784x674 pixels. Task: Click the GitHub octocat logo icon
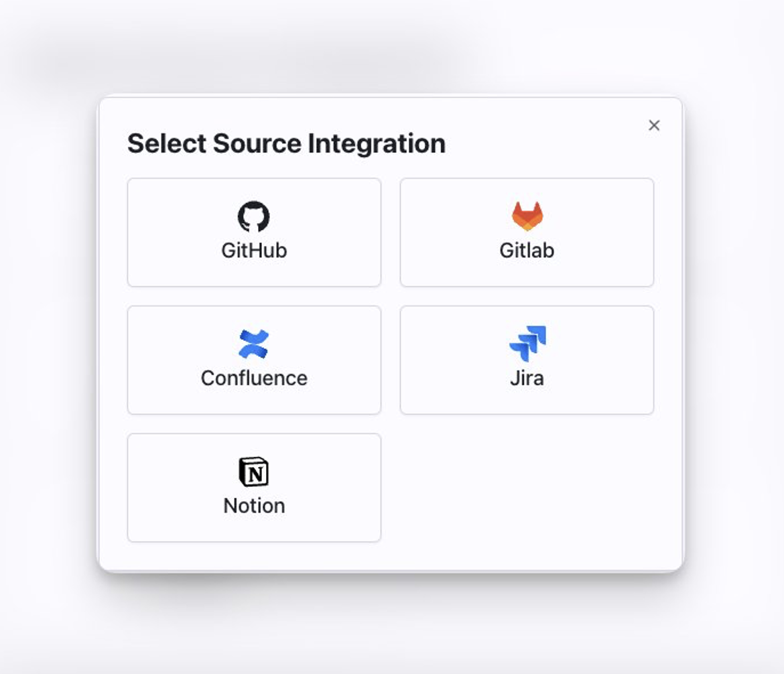tap(253, 216)
